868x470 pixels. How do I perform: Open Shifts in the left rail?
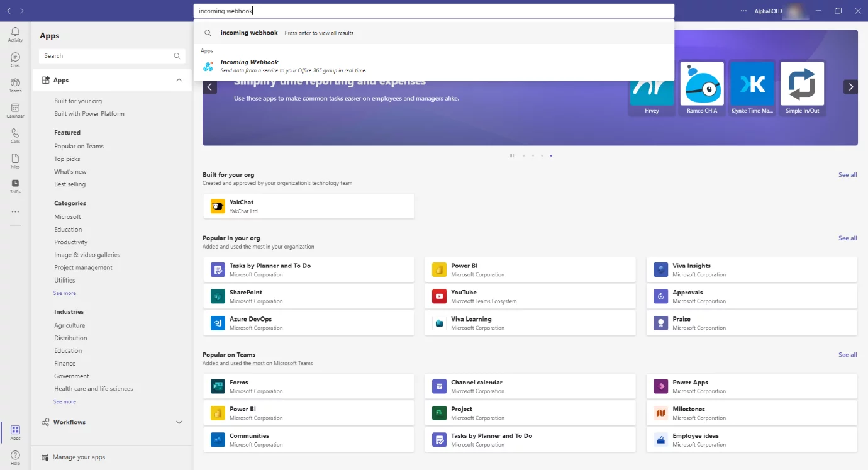[x=15, y=186]
